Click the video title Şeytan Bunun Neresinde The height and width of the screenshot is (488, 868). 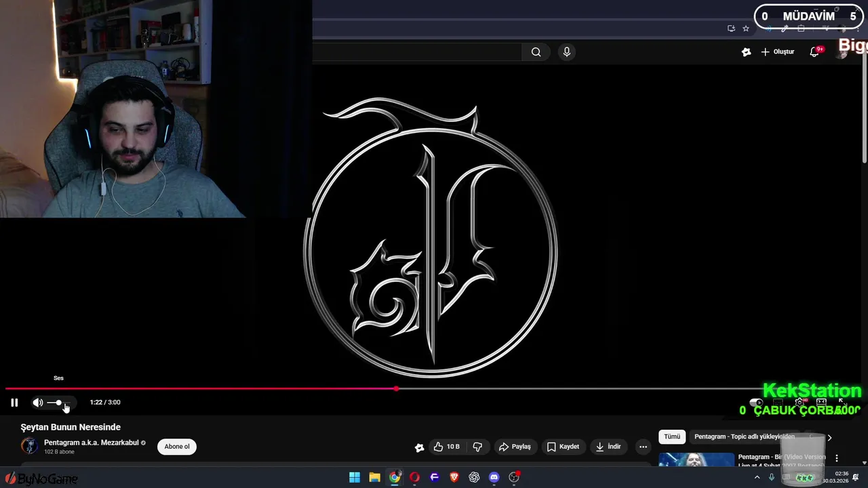coord(71,427)
